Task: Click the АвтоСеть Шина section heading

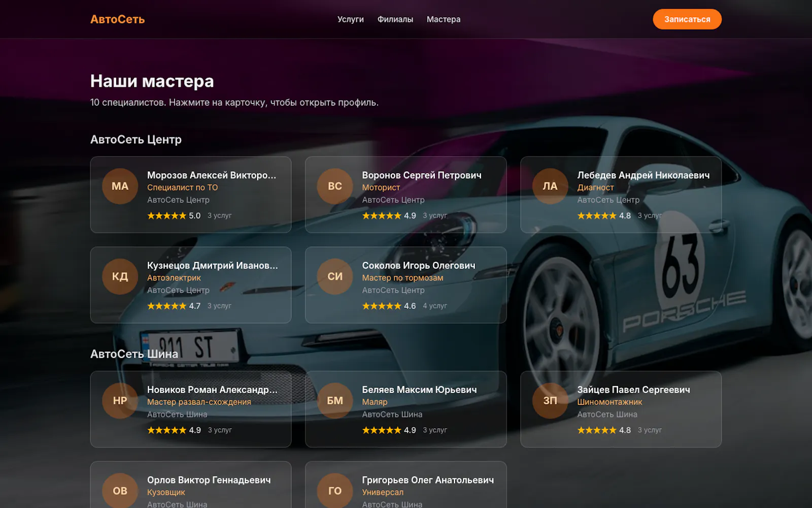Action: click(134, 354)
